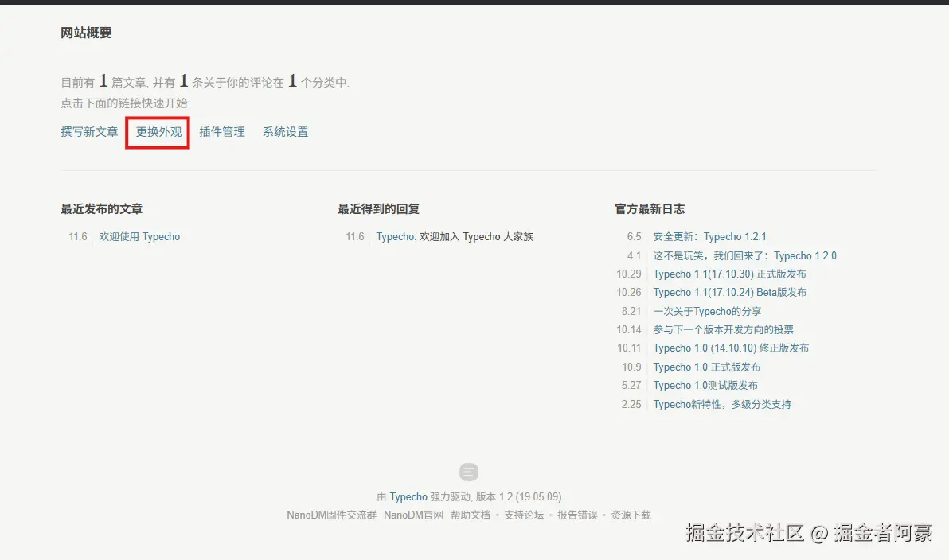Click the Typecho logo icon in footer

[x=468, y=472]
